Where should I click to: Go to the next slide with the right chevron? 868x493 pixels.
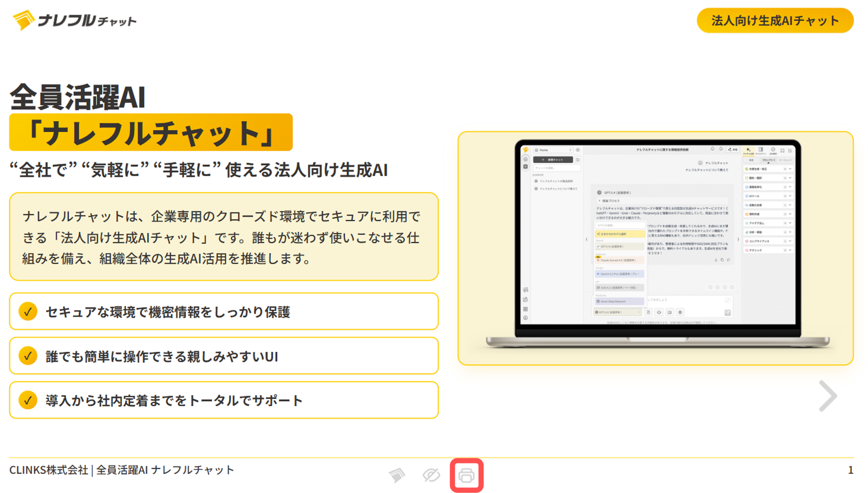(828, 396)
